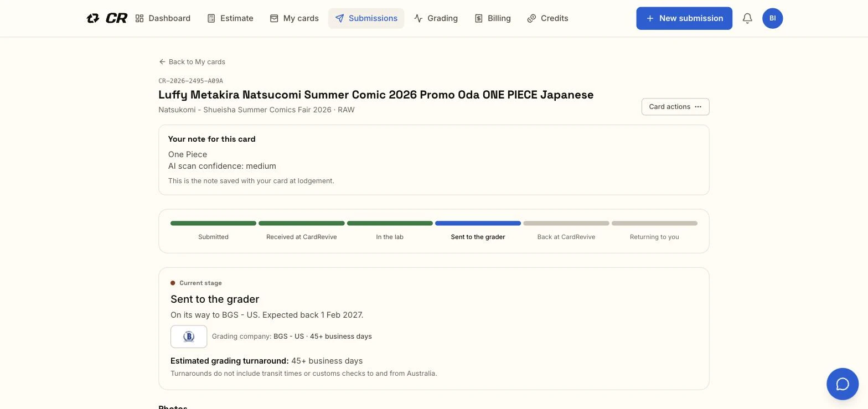The image size is (868, 409).
Task: Click the Submissions paper plane icon
Action: (339, 18)
